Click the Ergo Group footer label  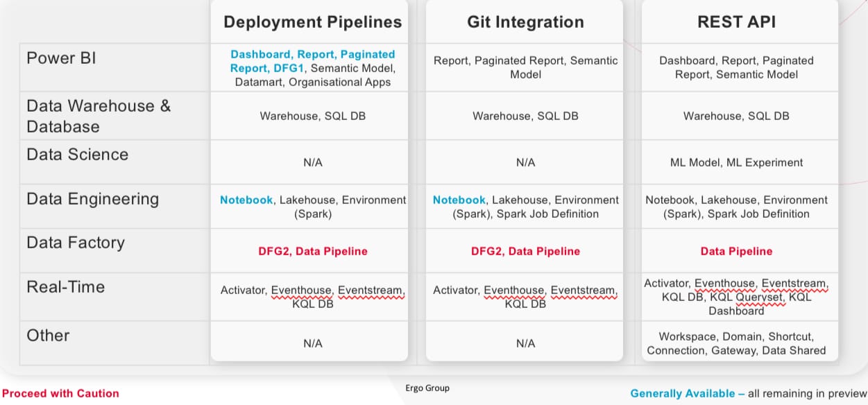[x=427, y=388]
